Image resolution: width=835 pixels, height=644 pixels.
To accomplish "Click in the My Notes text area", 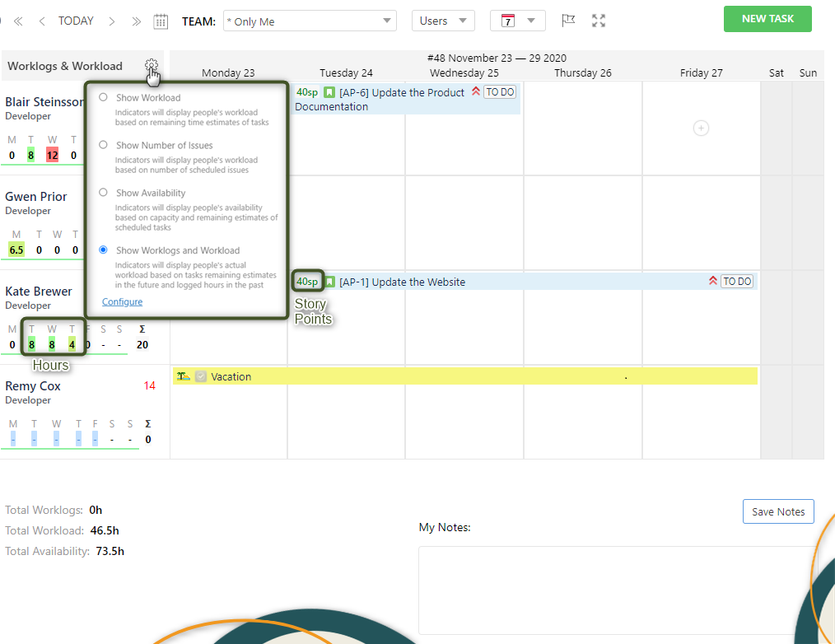I will (618, 590).
